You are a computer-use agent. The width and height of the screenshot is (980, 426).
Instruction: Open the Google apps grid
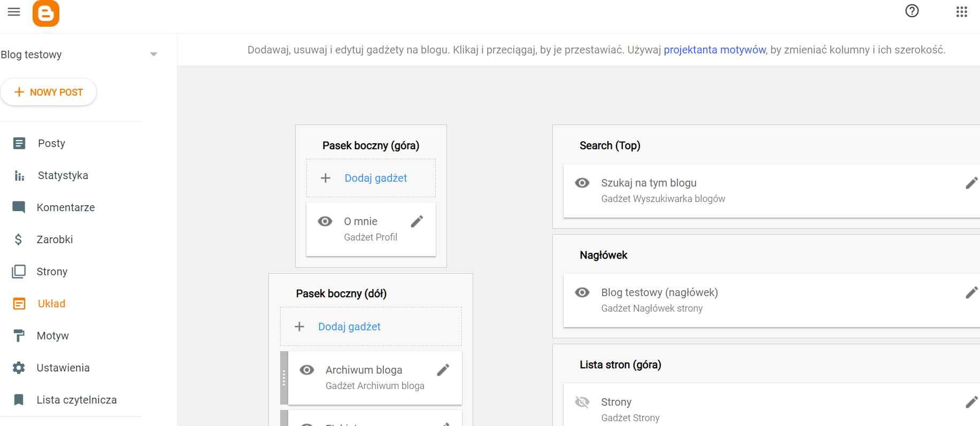click(x=962, y=12)
